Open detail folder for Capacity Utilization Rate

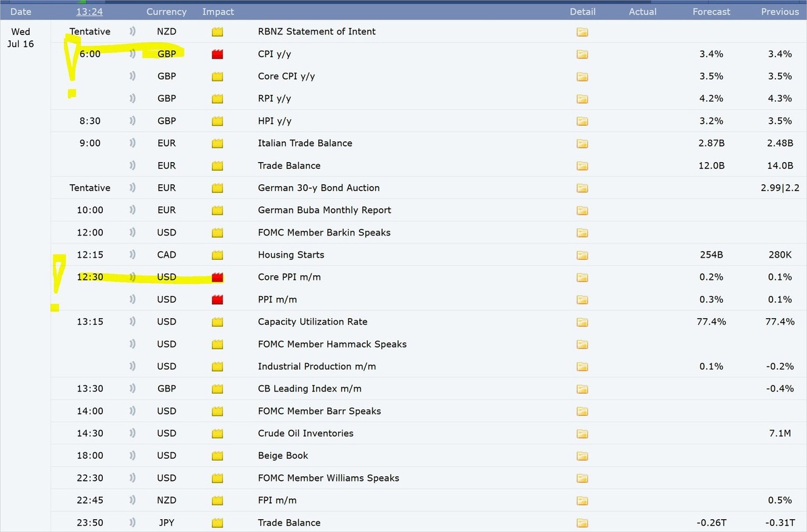[x=582, y=322]
